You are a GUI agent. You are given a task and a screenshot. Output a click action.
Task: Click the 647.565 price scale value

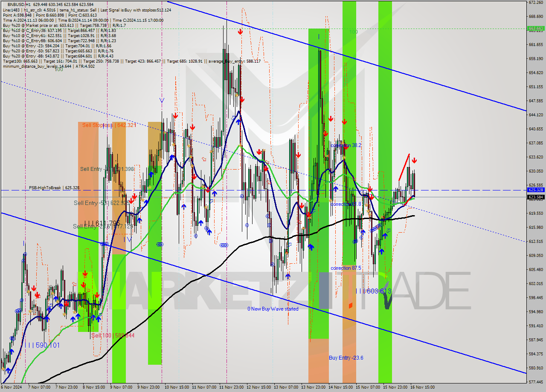coord(536,101)
